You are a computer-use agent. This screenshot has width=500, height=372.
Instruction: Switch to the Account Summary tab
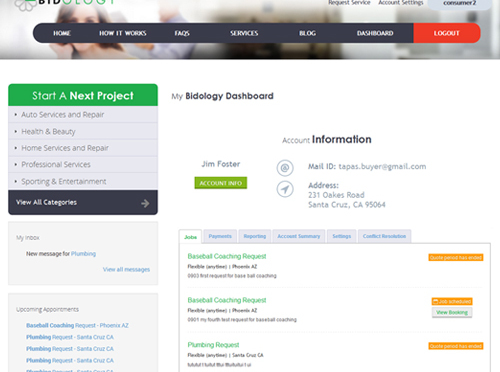(299, 236)
